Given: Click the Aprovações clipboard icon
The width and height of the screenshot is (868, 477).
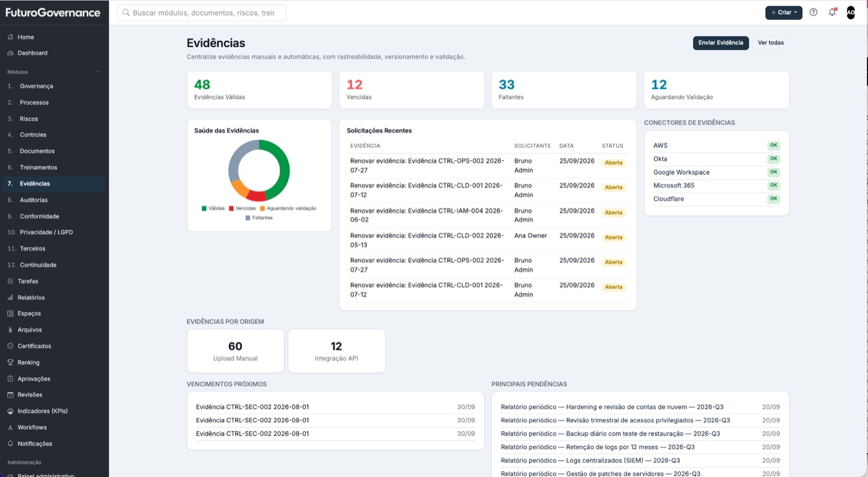Looking at the screenshot, I should point(10,379).
